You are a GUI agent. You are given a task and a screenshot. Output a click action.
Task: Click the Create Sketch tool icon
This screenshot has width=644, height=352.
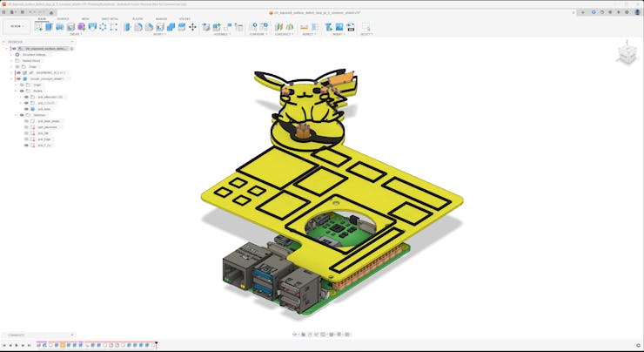38,27
